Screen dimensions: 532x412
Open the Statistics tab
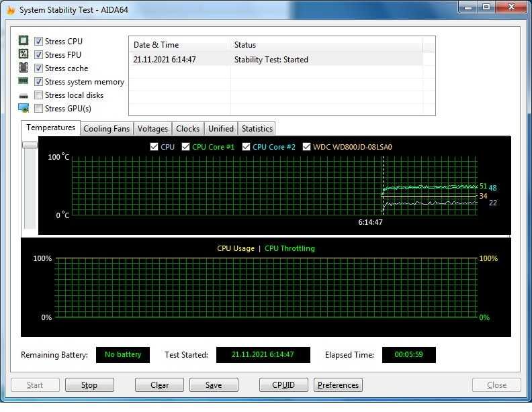[257, 129]
